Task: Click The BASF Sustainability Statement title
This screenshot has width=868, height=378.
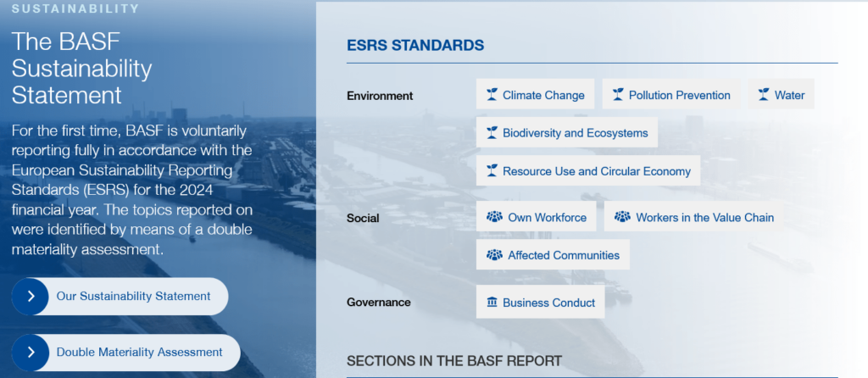Action: [81, 68]
